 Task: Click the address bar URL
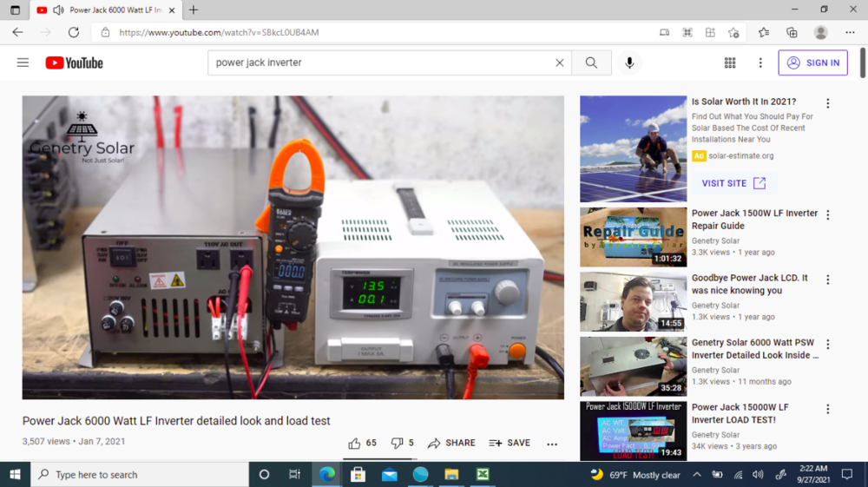tap(220, 33)
